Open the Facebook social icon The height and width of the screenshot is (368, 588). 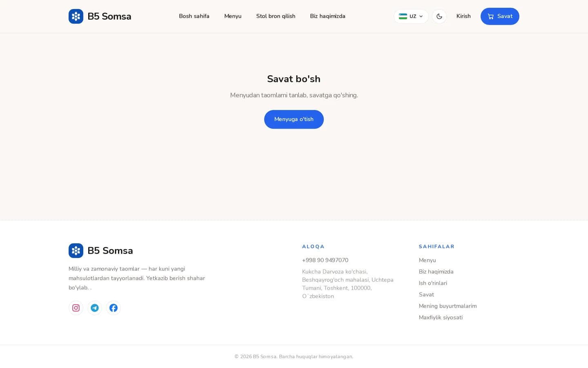pyautogui.click(x=114, y=308)
